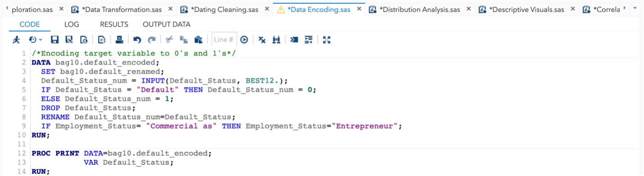644x176 pixels.
Task: Click the "Commercial as" string
Action: click(x=181, y=126)
